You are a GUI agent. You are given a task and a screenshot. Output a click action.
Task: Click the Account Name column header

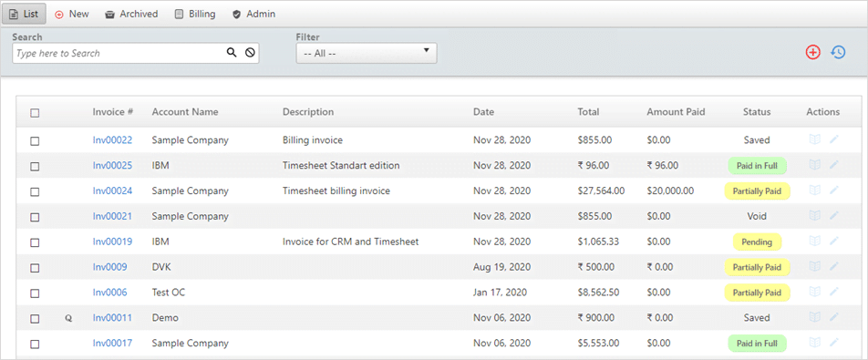coord(185,112)
